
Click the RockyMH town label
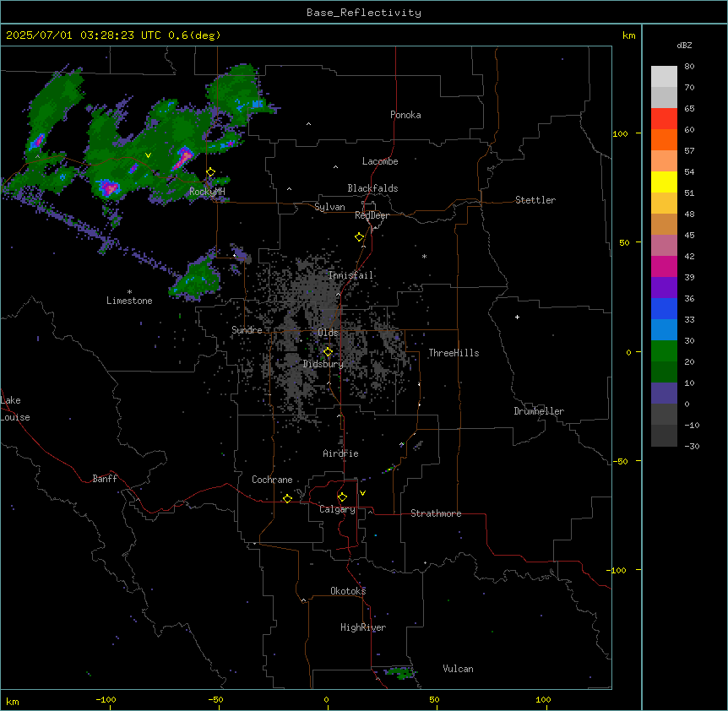[x=207, y=191]
